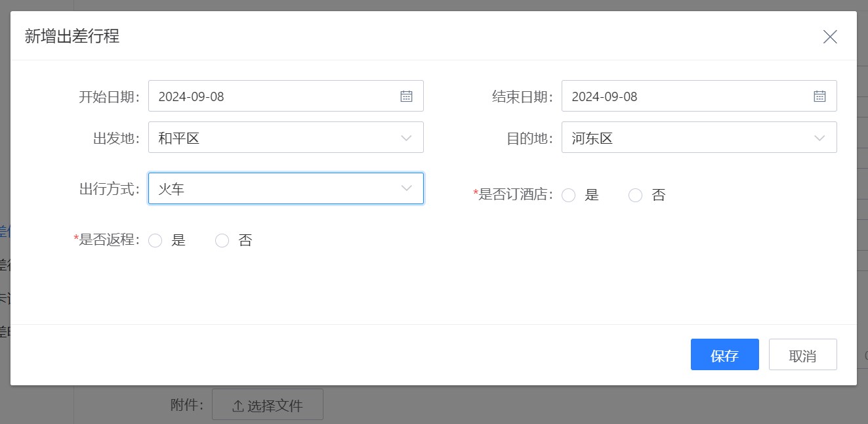Click the 选择文件 file upload button
The image size is (868, 424).
coord(267,405)
